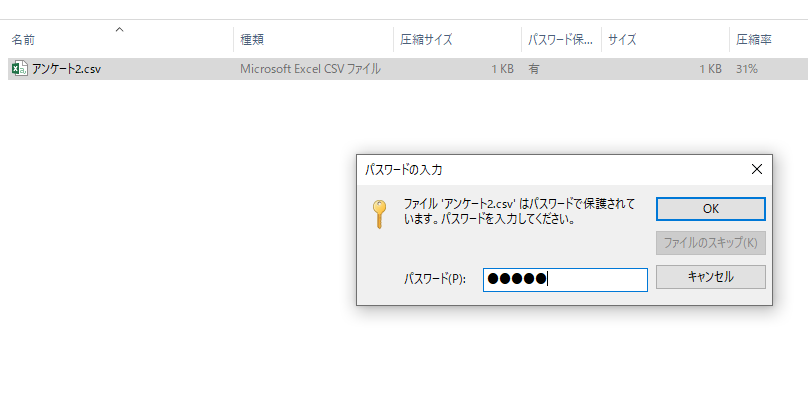This screenshot has width=808, height=416.
Task: Click the golden key icon in the dialog
Action: pyautogui.click(x=379, y=214)
